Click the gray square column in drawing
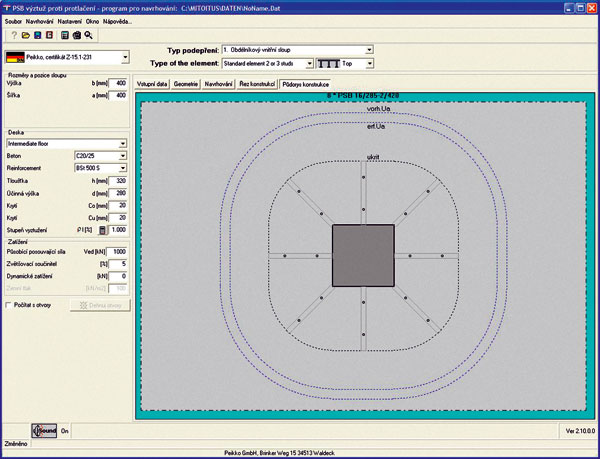 [363, 255]
